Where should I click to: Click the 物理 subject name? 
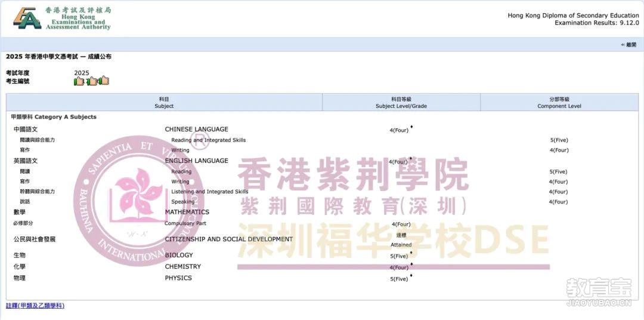coord(19,278)
